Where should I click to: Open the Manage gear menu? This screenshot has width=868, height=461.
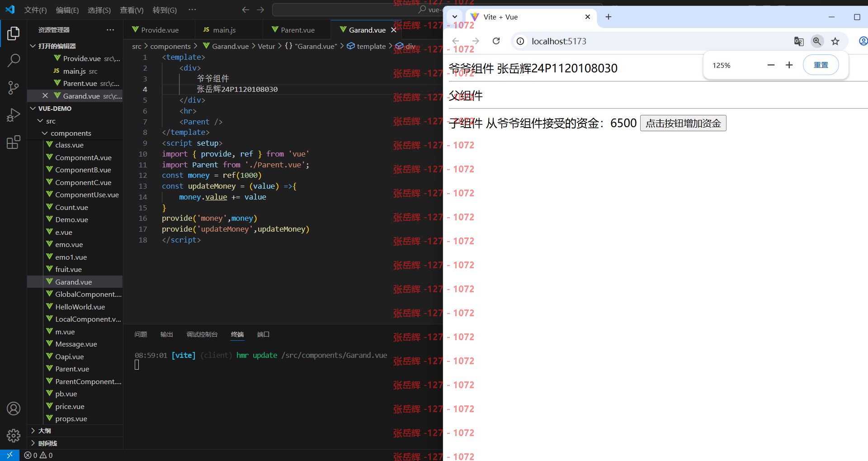[14, 436]
